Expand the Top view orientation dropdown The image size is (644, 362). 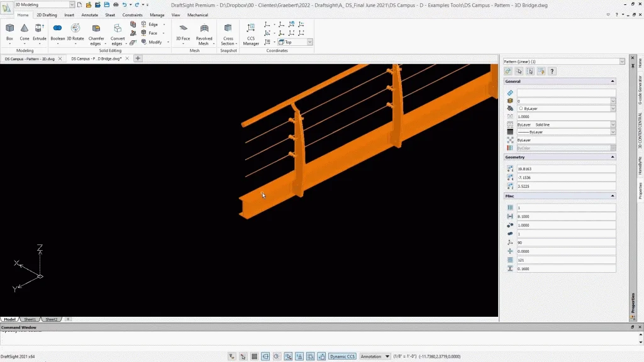pos(309,42)
